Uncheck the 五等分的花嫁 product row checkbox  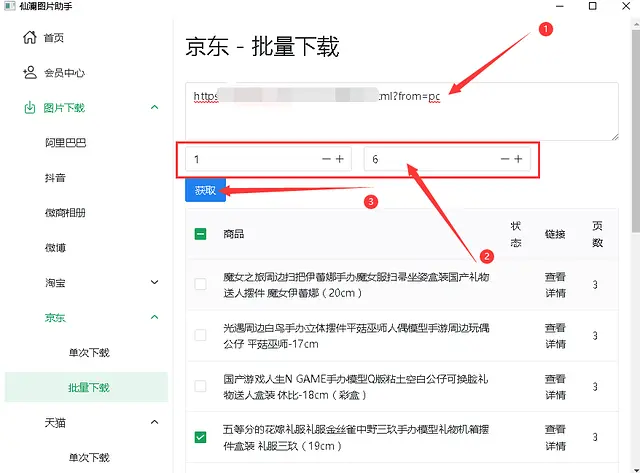[200, 437]
